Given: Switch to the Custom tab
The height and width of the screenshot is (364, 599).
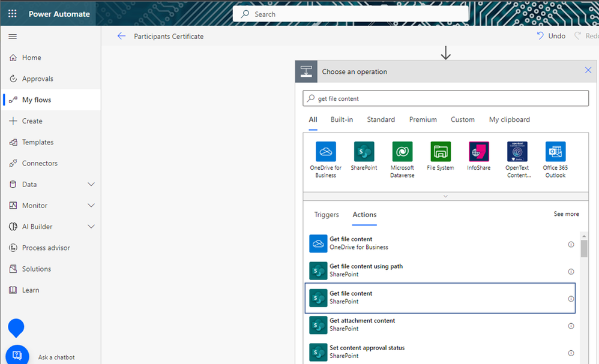Looking at the screenshot, I should click(x=463, y=120).
